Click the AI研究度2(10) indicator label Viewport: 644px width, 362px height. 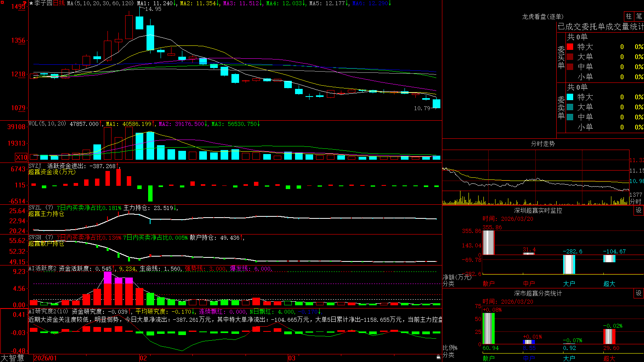48,312
